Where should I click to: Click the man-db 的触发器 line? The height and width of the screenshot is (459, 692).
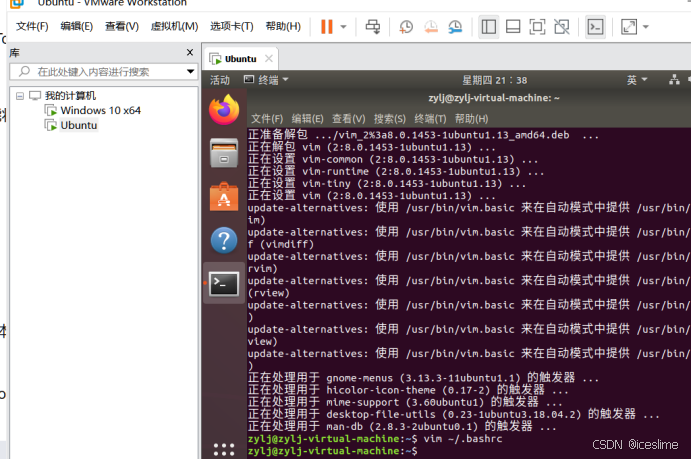click(x=402, y=426)
